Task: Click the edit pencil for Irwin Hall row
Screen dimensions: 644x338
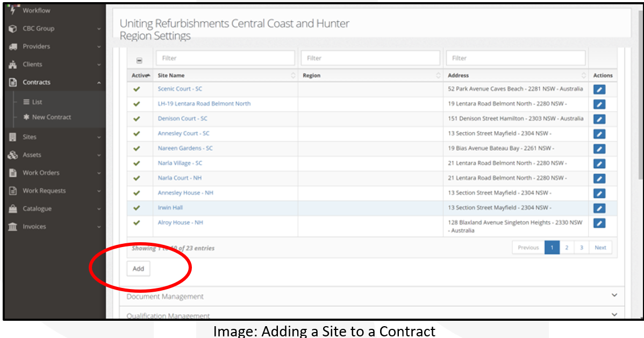Action: tap(599, 208)
